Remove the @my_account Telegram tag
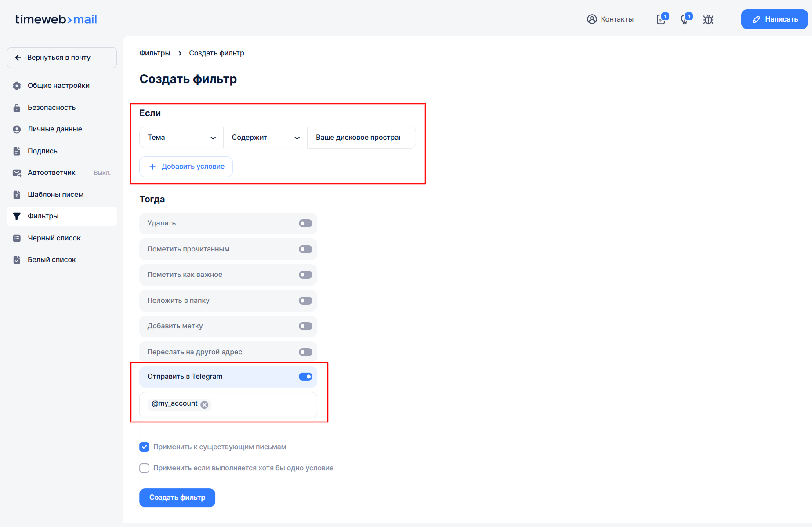Image resolution: width=812 pixels, height=527 pixels. (204, 405)
